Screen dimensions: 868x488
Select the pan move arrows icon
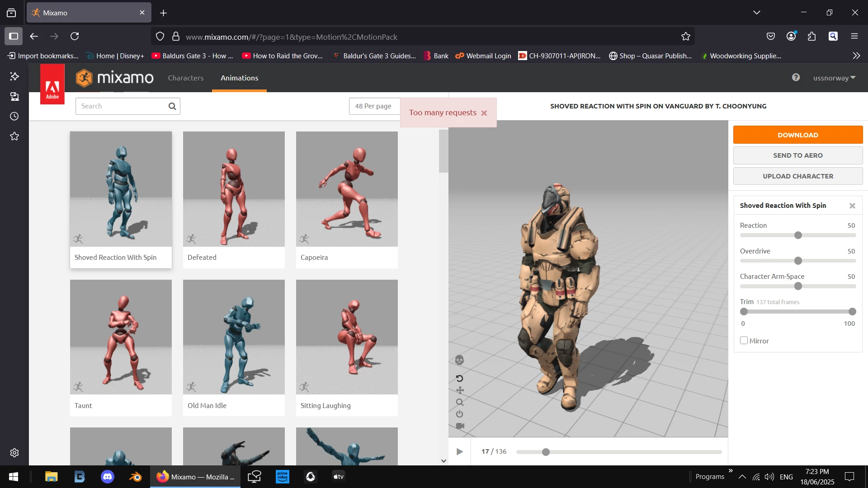click(460, 390)
